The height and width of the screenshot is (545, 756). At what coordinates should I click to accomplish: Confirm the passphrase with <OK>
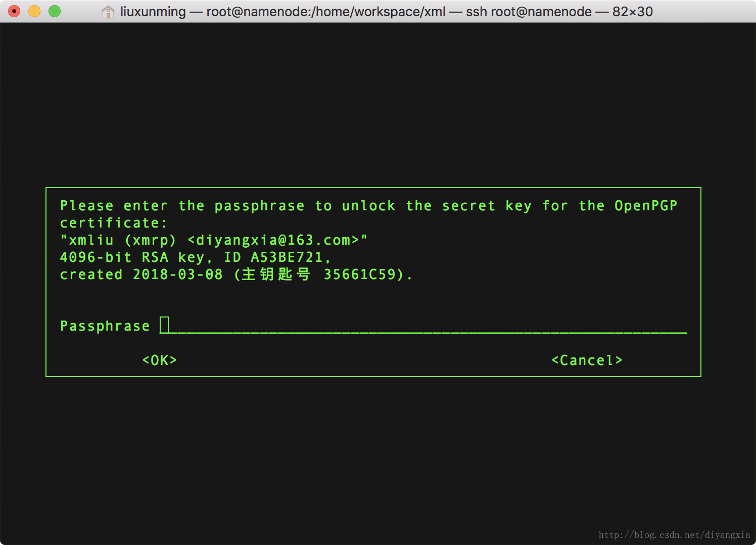[x=160, y=360]
